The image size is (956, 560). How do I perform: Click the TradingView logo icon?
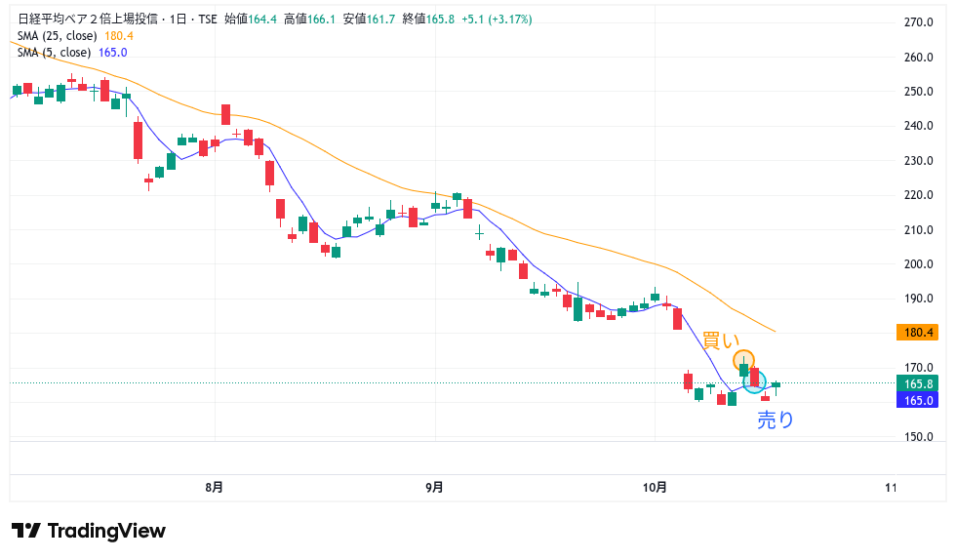[x=25, y=531]
